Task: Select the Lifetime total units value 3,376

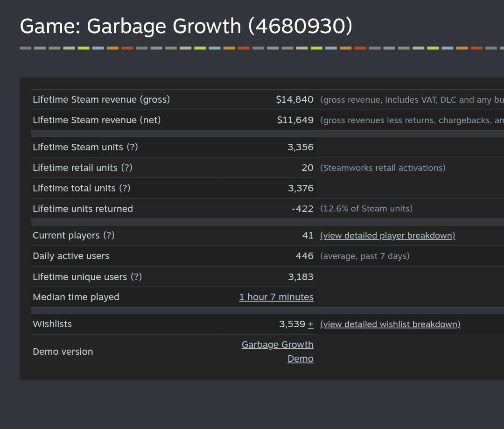Action: coord(301,188)
